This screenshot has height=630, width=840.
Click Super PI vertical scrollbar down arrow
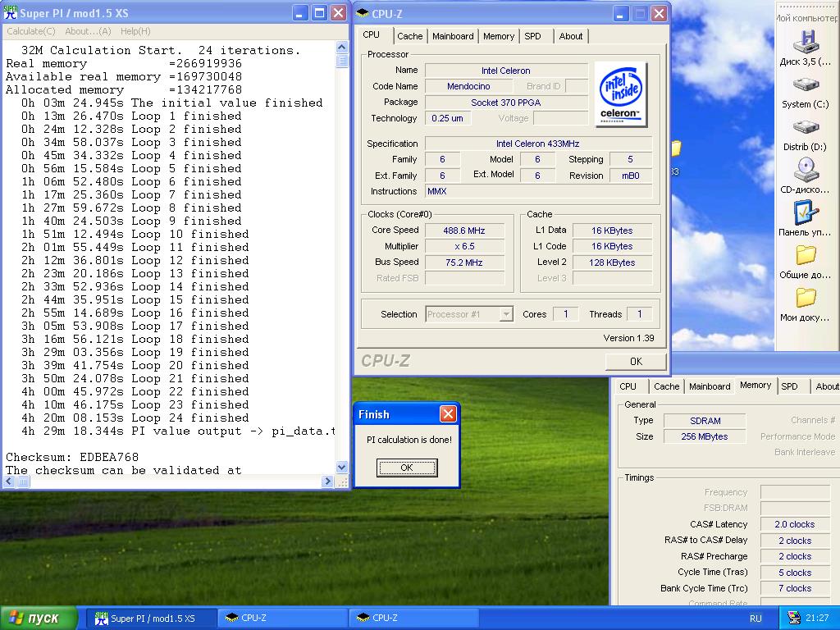coord(342,467)
